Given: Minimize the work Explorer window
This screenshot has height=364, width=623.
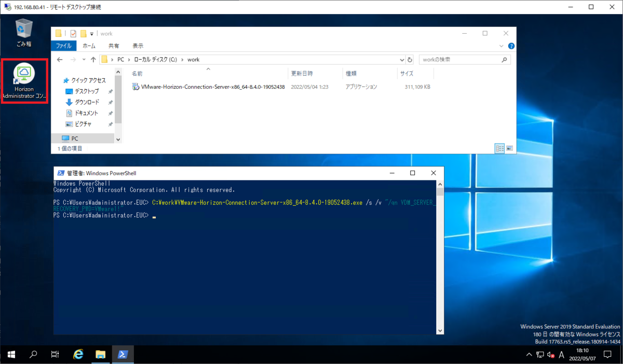Looking at the screenshot, I should 463,33.
